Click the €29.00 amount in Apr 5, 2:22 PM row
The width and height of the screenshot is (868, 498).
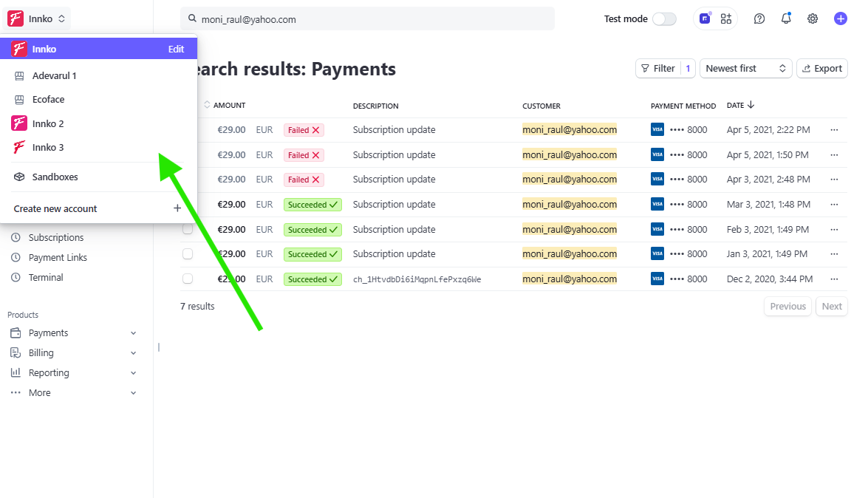pos(231,130)
